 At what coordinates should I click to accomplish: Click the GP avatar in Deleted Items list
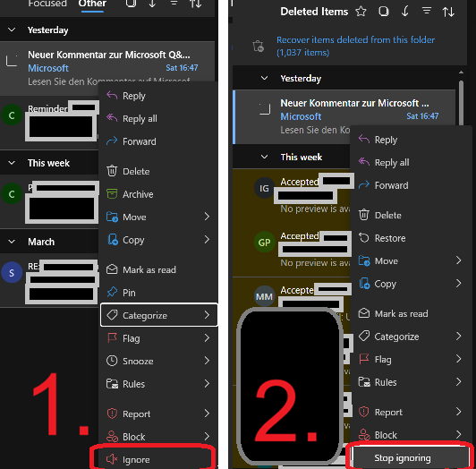(264, 242)
